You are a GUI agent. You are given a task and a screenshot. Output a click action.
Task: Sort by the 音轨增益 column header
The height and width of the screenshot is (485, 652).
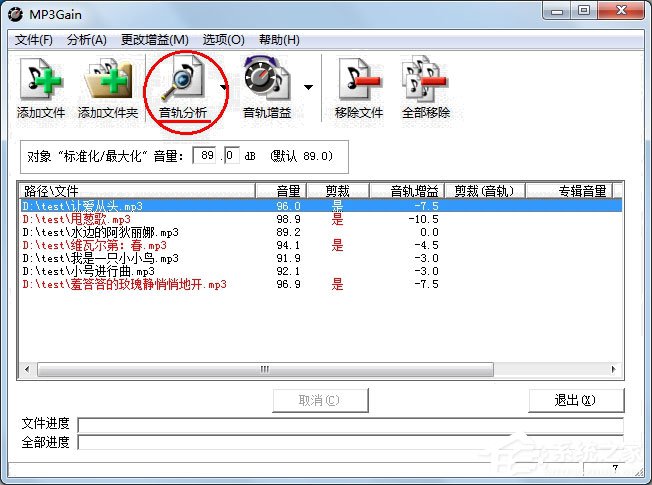click(407, 191)
